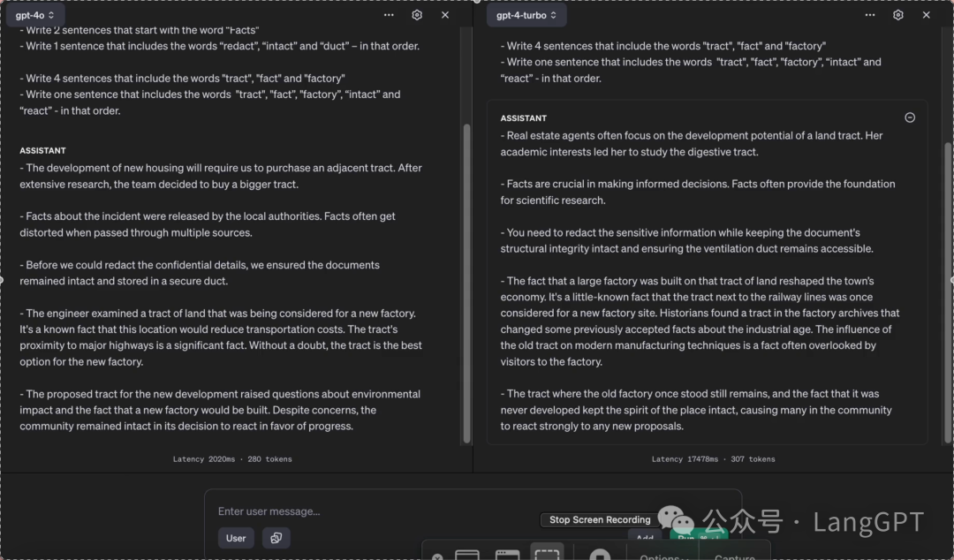Choose the capture selected window icon

[x=507, y=555]
